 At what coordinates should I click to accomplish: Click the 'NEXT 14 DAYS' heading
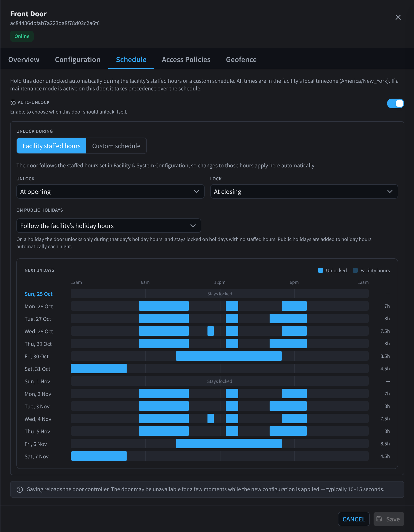39,270
